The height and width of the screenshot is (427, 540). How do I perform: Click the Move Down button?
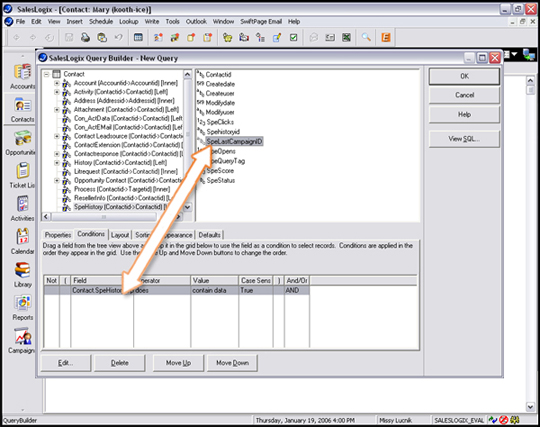point(232,363)
